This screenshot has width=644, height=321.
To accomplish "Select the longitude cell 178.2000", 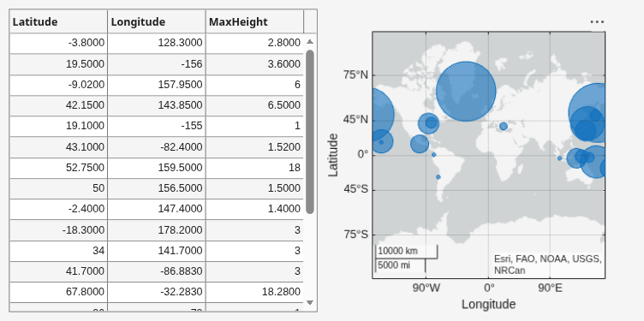I will 157,230.
